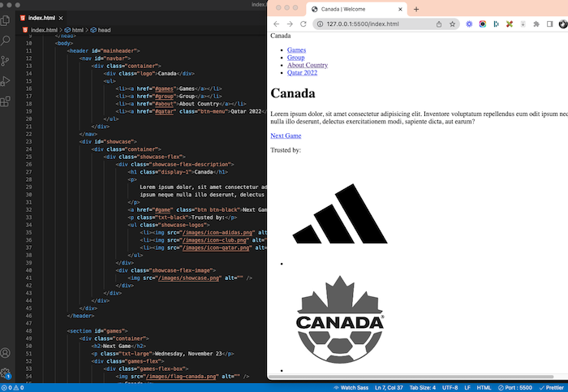This screenshot has width=568, height=392.
Task: Click Ln 7, Col 37 status entry
Action: [x=389, y=388]
